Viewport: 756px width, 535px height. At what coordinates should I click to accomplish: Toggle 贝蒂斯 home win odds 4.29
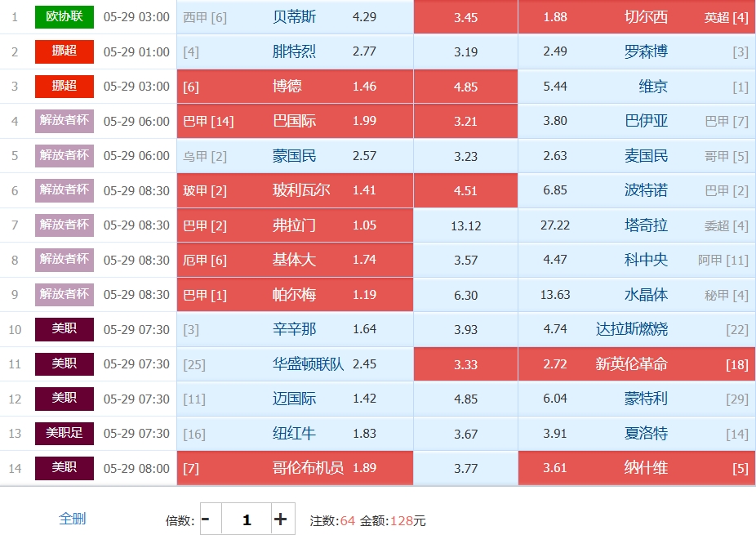coord(295,17)
